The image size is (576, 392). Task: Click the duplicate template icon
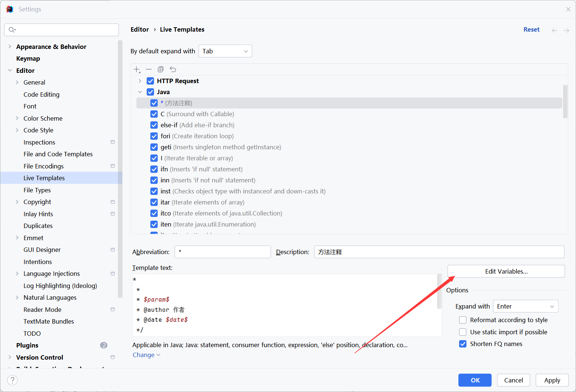click(x=161, y=70)
